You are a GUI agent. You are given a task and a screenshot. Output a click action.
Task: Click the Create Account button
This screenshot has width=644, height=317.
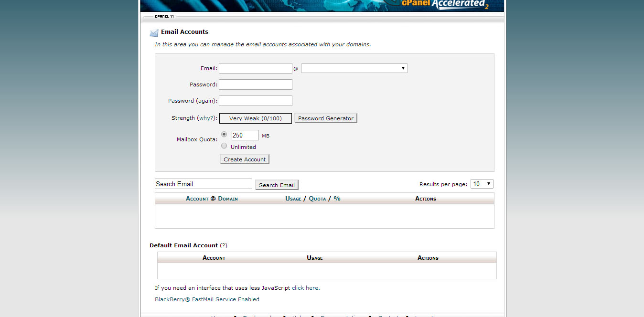coord(244,159)
